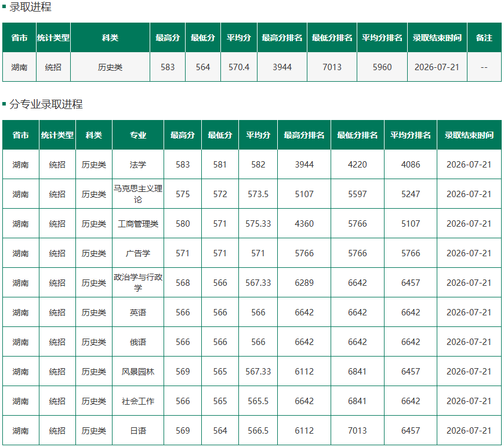Click the 历史类 cell in summary table
Viewport: 504px width, 447px height.
point(110,67)
